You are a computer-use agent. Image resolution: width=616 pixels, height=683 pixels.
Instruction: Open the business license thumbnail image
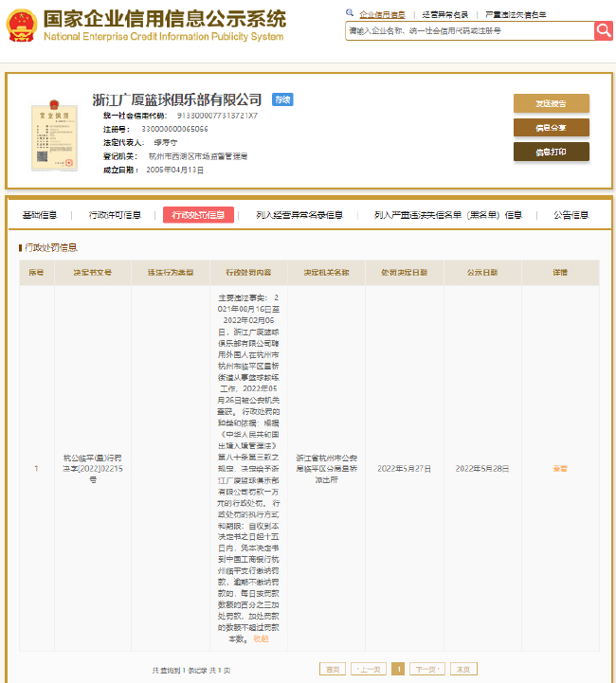(54, 135)
